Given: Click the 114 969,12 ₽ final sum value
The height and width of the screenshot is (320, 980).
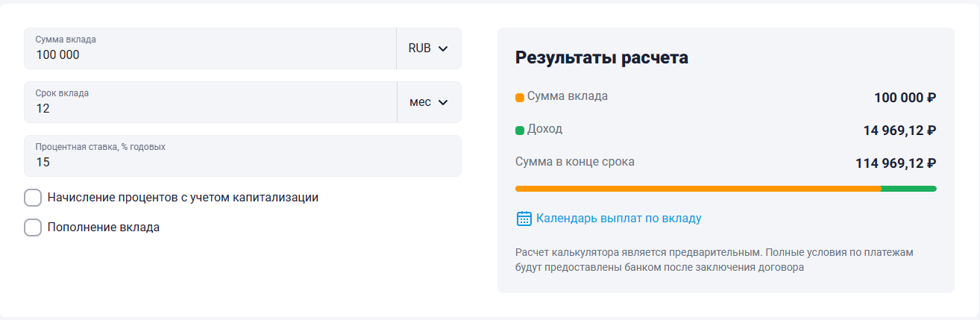Looking at the screenshot, I should click(895, 163).
